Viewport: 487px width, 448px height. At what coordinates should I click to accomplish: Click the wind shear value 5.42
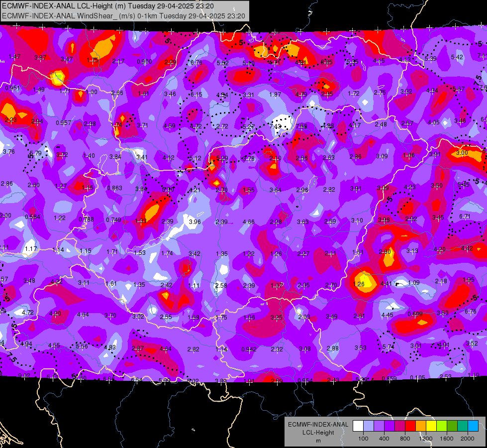point(457,57)
